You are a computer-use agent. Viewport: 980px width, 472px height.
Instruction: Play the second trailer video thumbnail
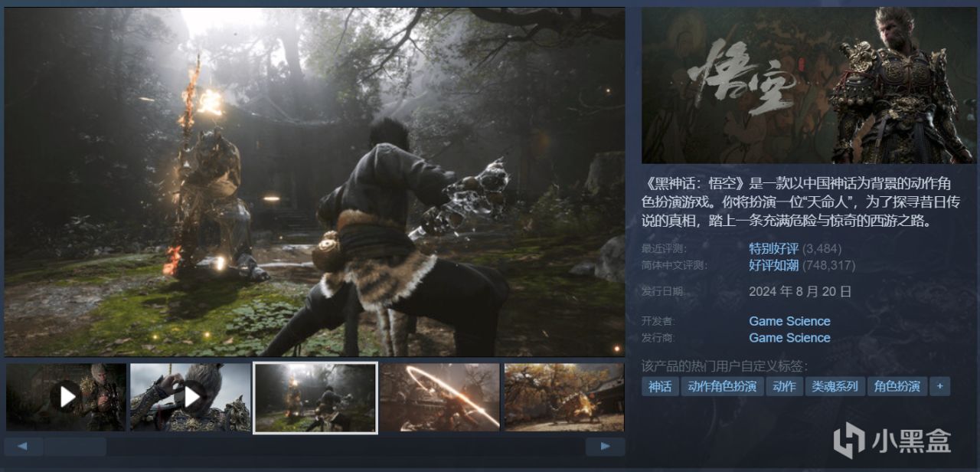(x=191, y=397)
